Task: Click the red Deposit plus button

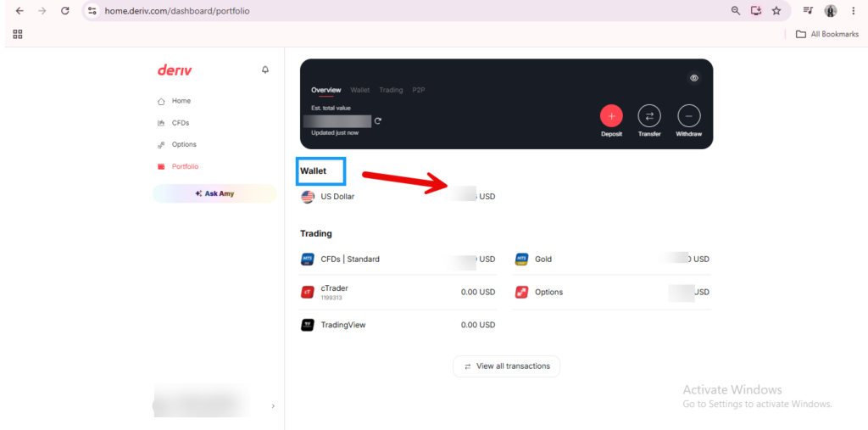Action: pos(611,116)
